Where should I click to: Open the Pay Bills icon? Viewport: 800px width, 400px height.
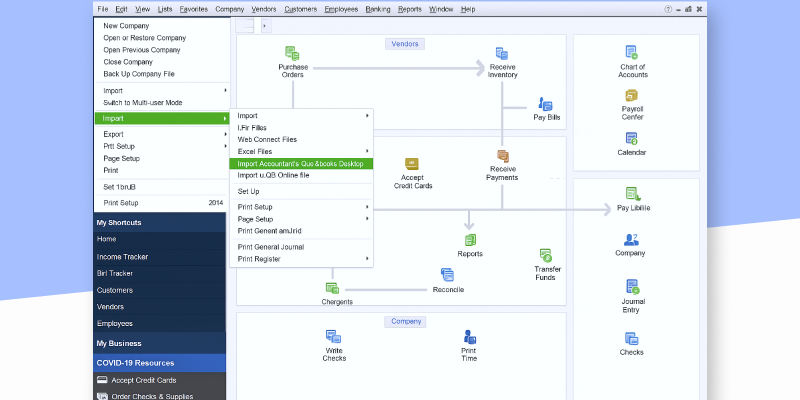point(545,105)
